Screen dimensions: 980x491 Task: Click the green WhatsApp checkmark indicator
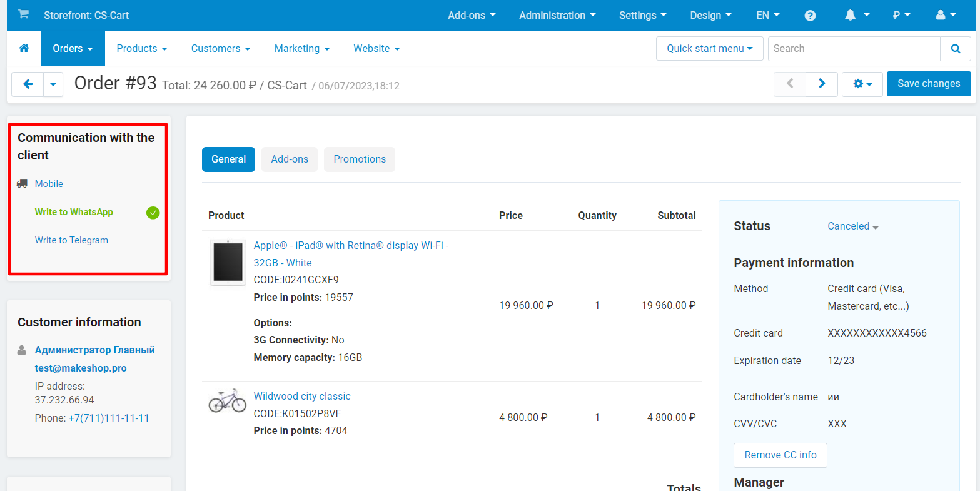(x=153, y=213)
